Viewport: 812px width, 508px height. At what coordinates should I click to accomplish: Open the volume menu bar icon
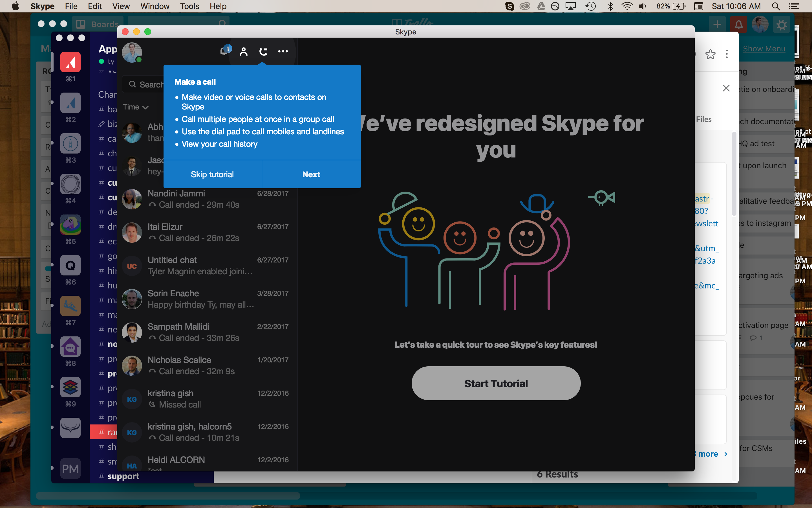point(642,6)
